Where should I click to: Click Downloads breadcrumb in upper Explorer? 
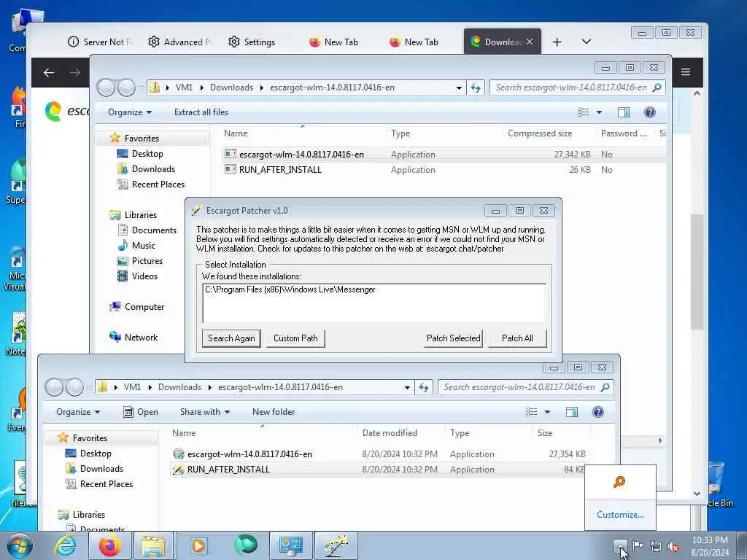coord(231,87)
